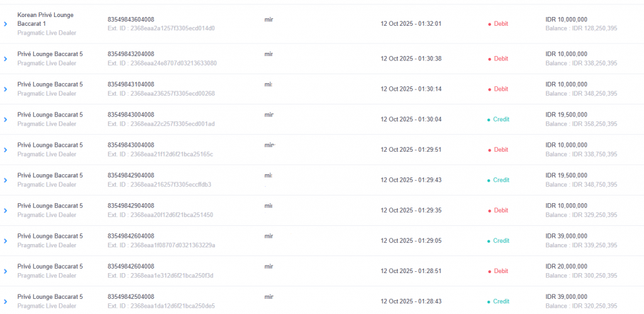644x314 pixels.
Task: Show details of the 01:28:51 debit
Action: pos(6,271)
